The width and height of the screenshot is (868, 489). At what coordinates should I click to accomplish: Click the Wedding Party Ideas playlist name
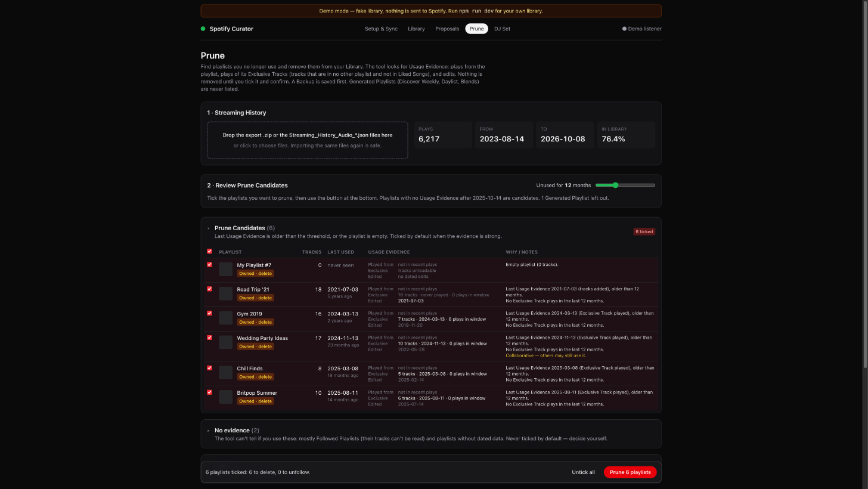click(262, 338)
